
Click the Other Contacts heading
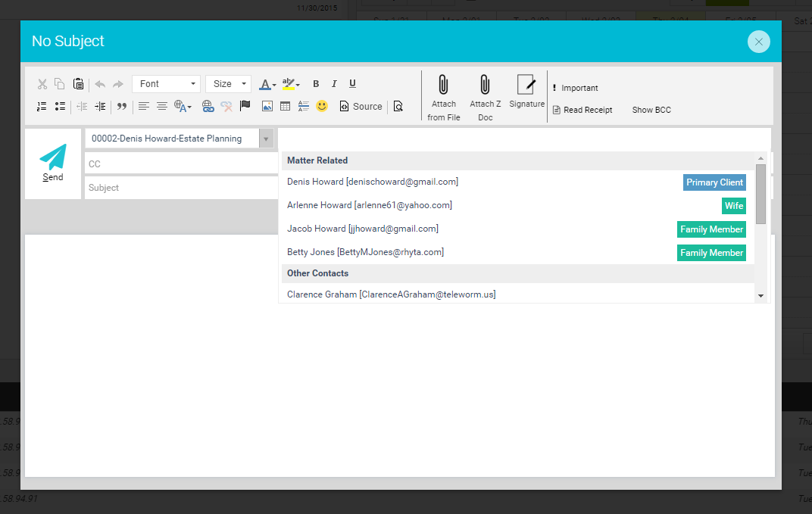(x=318, y=273)
